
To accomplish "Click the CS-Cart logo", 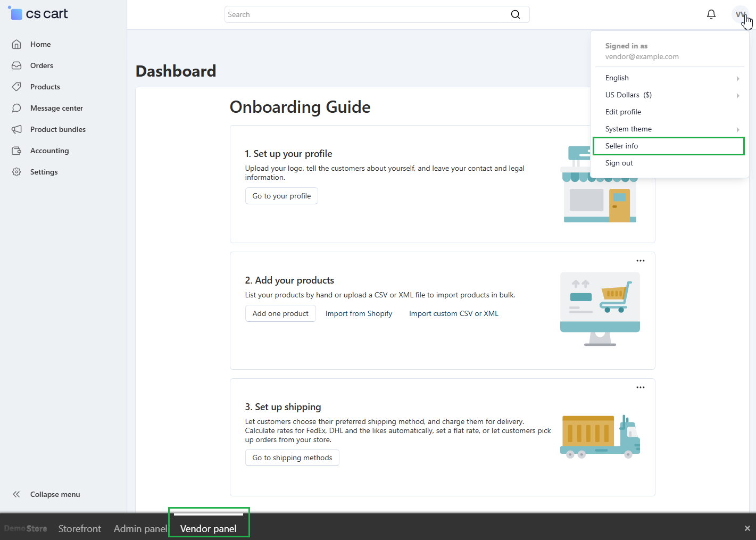I will point(38,14).
